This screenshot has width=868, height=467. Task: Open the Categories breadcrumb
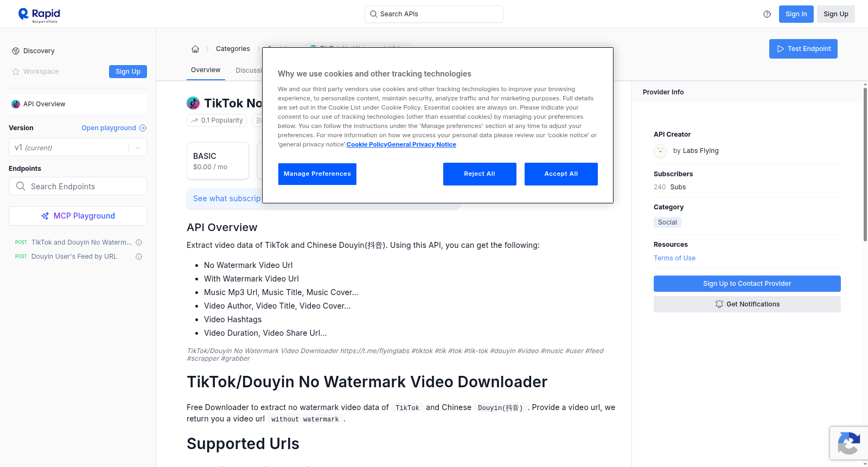coord(233,49)
